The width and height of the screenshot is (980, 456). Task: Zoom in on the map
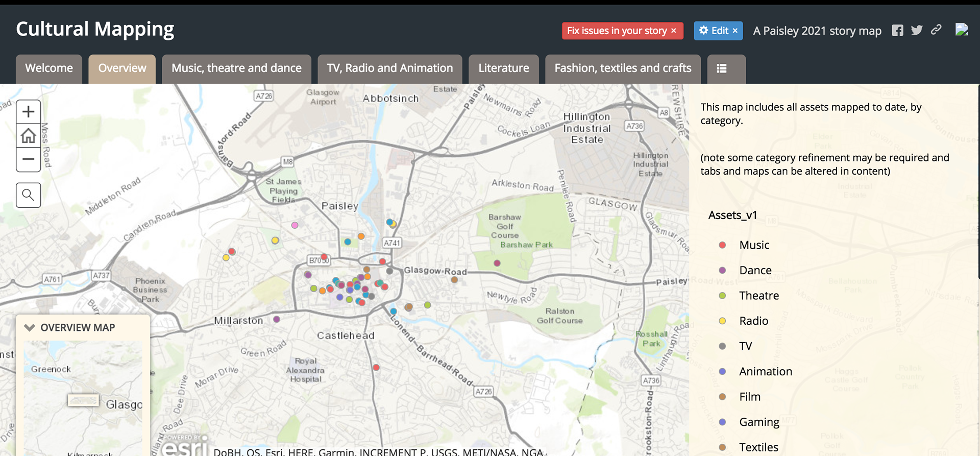tap(29, 111)
